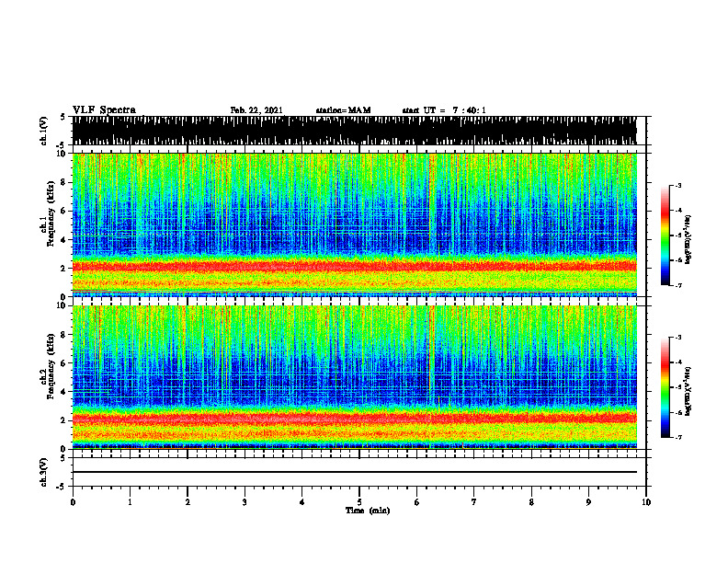Viewport: 728px width, 563px height.
Task: Click the "start UT = 7 : 40: 1" text
Action: click(444, 110)
